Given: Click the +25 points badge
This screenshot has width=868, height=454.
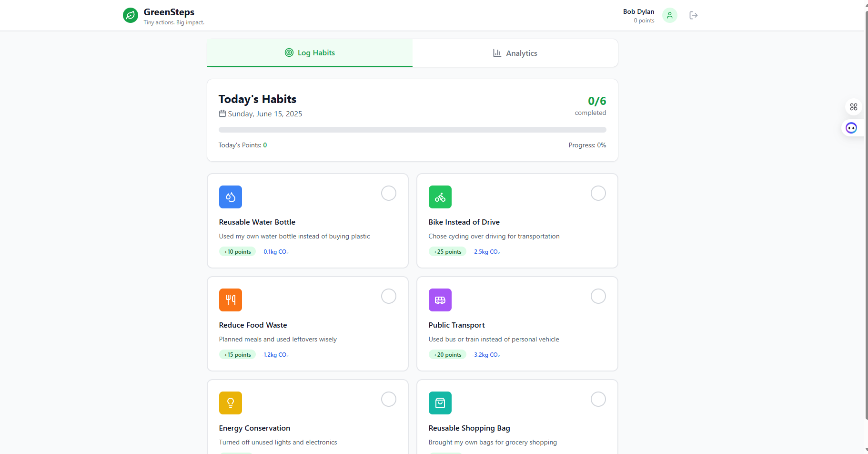Looking at the screenshot, I should point(447,252).
